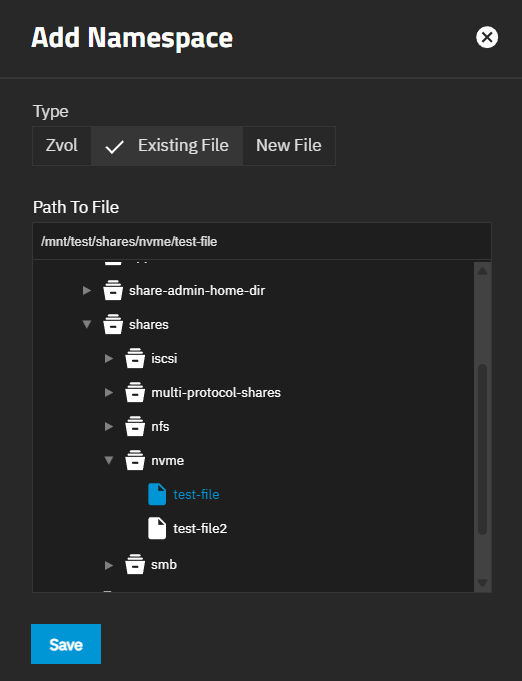This screenshot has height=681, width=522.
Task: Collapse the shares tree node
Action: point(87,324)
